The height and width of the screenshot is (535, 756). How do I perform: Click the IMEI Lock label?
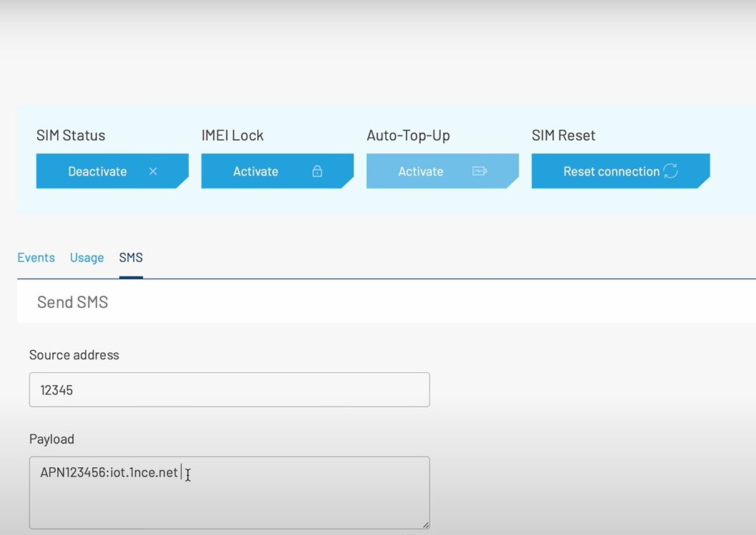(232, 136)
